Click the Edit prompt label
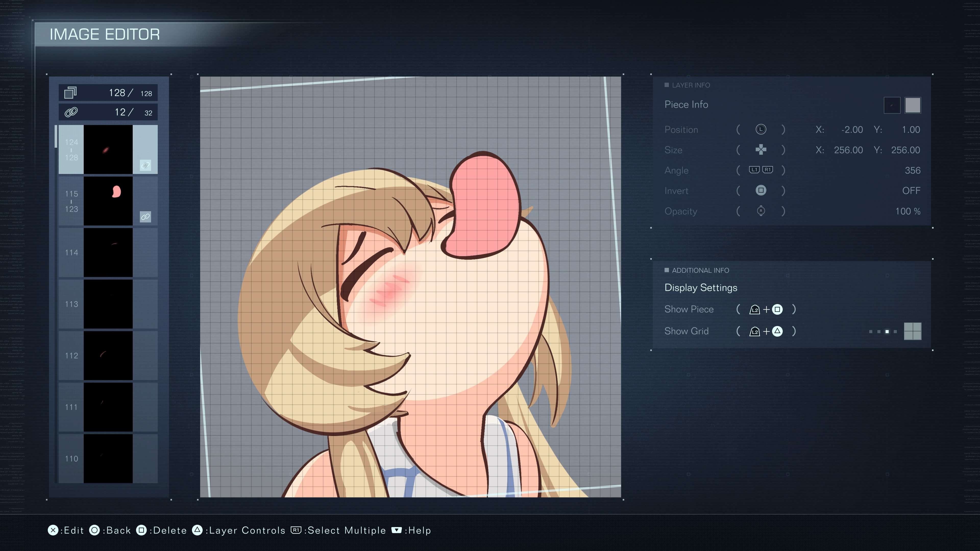 tap(74, 531)
